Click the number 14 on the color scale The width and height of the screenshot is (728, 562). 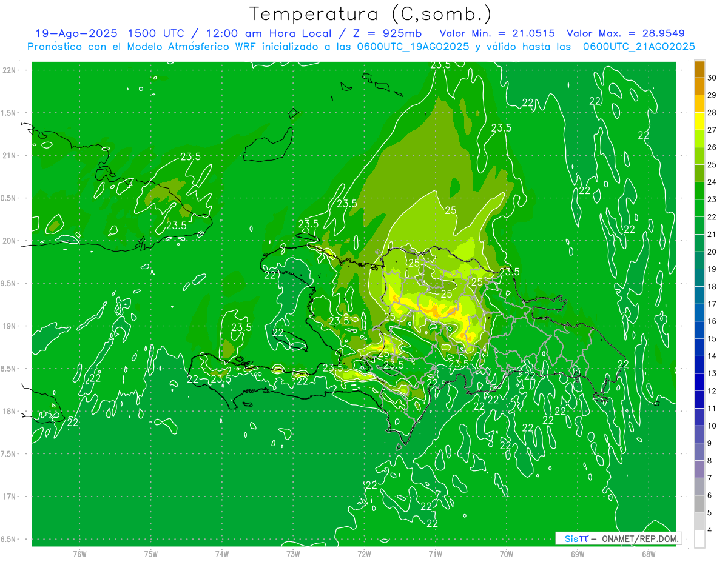[712, 356]
